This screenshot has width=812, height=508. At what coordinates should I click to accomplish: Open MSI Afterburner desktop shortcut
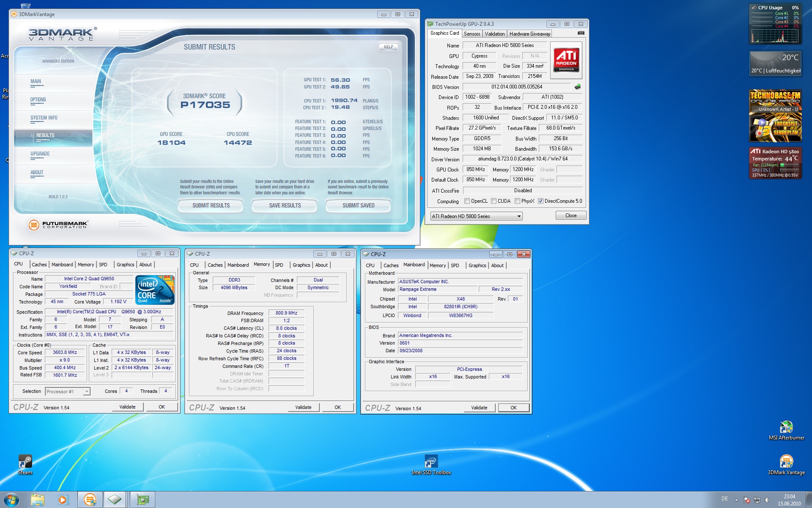pos(786,430)
